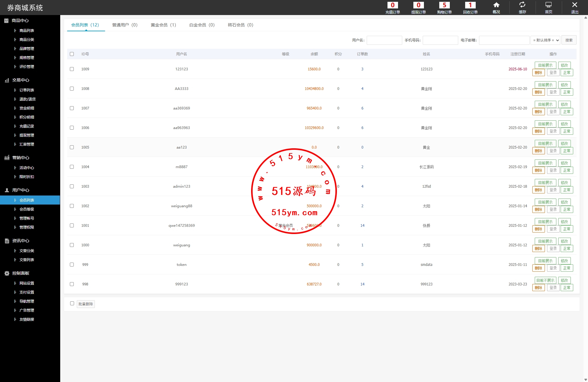This screenshot has width=588, height=382.
Task: Open the recharge orders counter icon
Action: 393,7
